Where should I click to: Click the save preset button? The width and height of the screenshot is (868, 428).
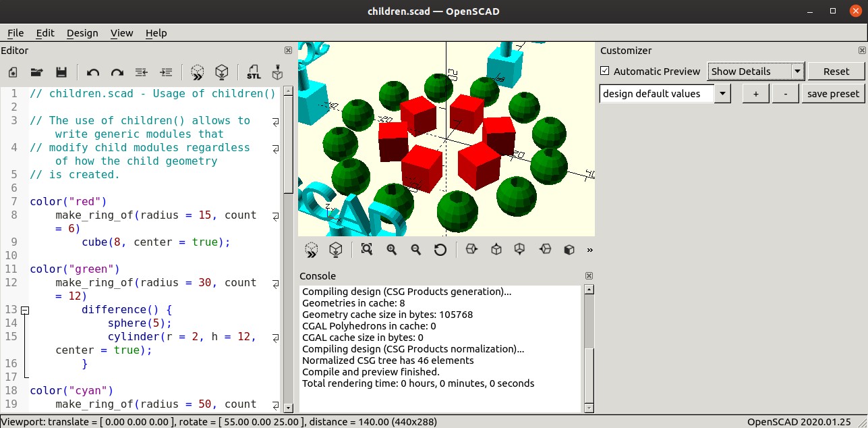coord(833,94)
